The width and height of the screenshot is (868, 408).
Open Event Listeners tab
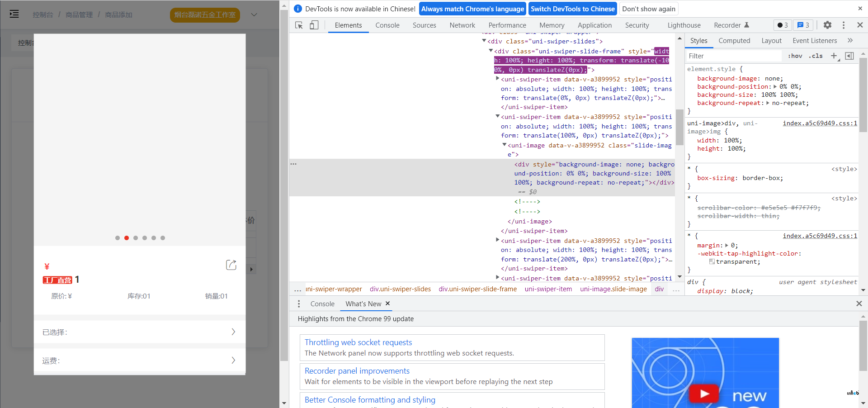(815, 41)
